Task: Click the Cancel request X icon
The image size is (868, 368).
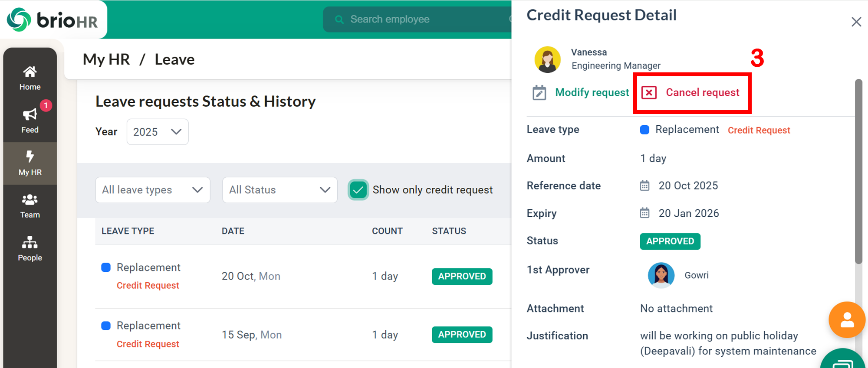Action: 649,93
